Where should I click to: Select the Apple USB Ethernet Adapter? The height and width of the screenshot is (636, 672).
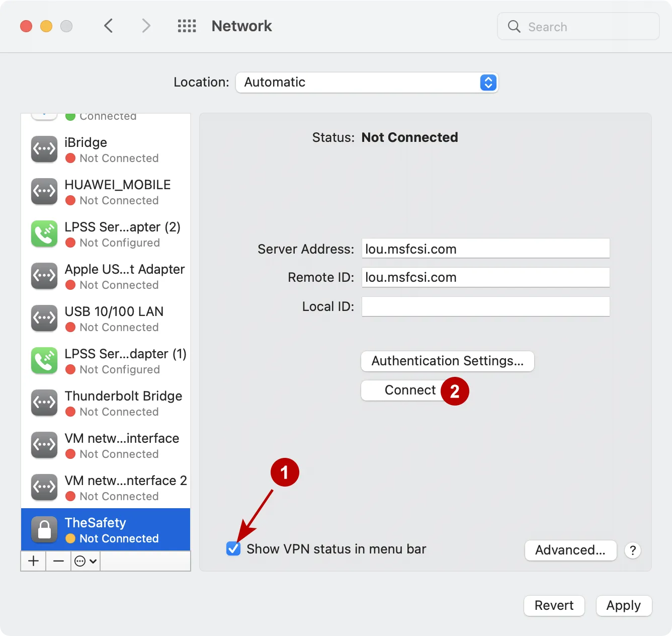[106, 276]
